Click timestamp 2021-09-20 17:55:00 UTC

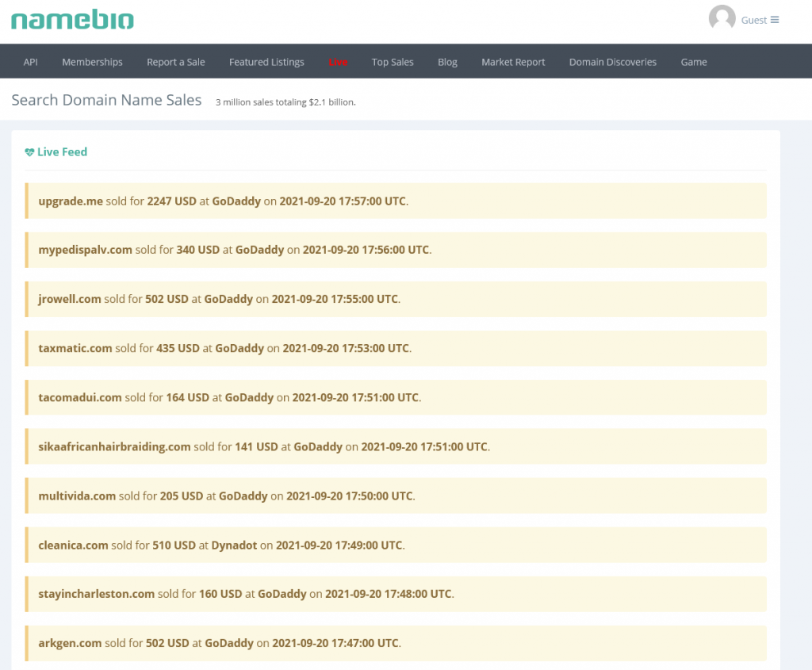point(335,299)
